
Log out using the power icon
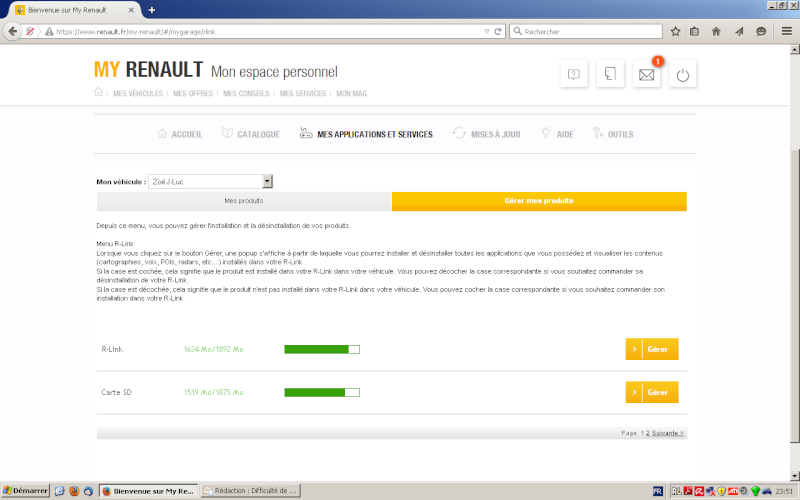tap(683, 74)
